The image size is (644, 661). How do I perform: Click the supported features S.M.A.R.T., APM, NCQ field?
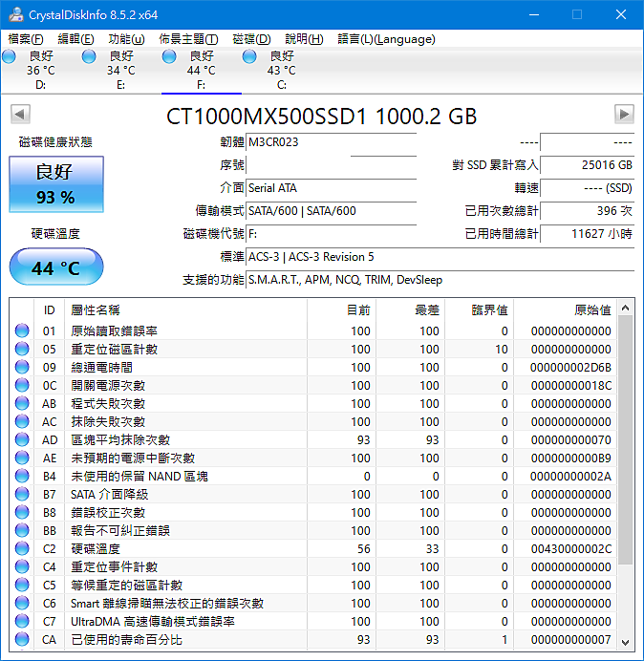(x=440, y=280)
